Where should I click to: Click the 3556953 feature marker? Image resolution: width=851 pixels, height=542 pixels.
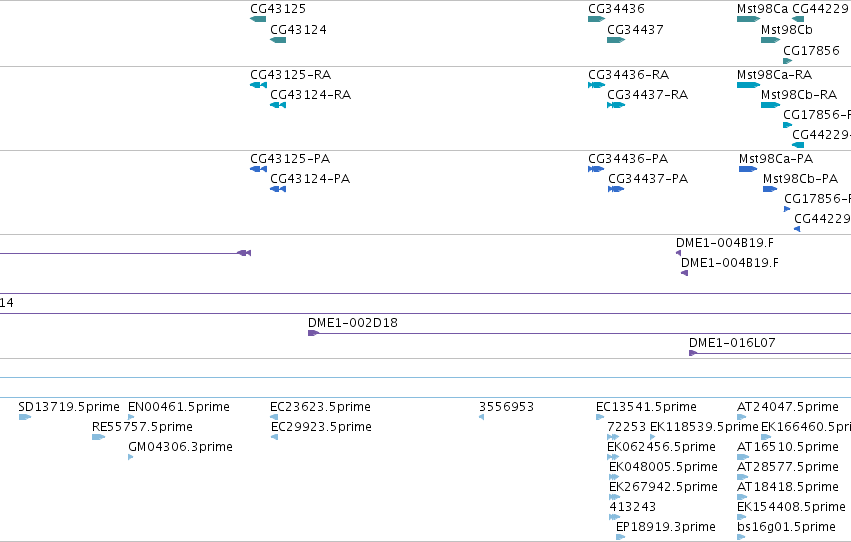[481, 417]
